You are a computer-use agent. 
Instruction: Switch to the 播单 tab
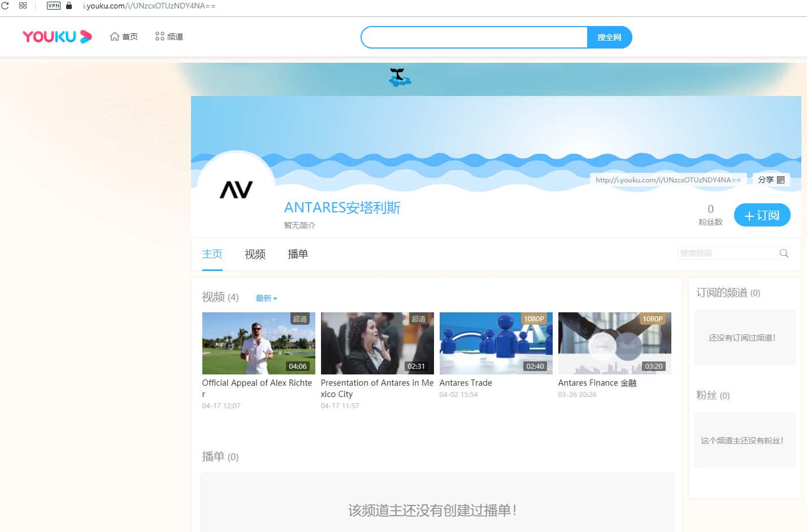(298, 254)
